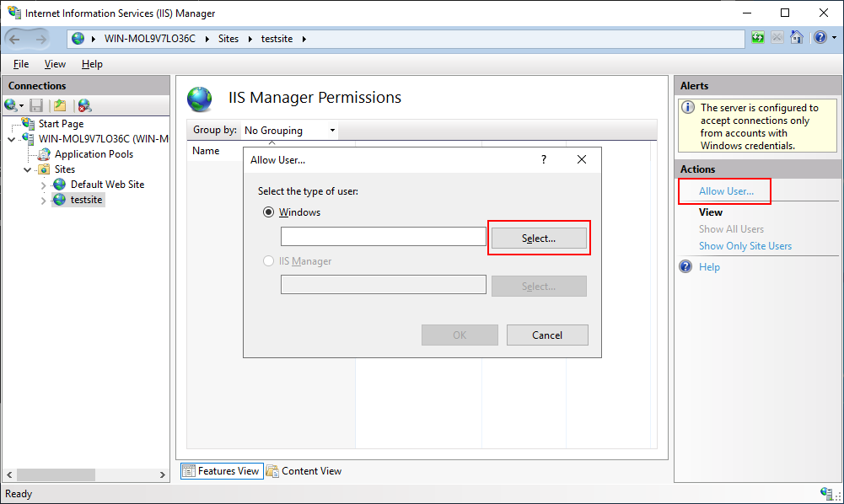The width and height of the screenshot is (844, 504).
Task: Click the Windows user name text field
Action: click(x=383, y=237)
